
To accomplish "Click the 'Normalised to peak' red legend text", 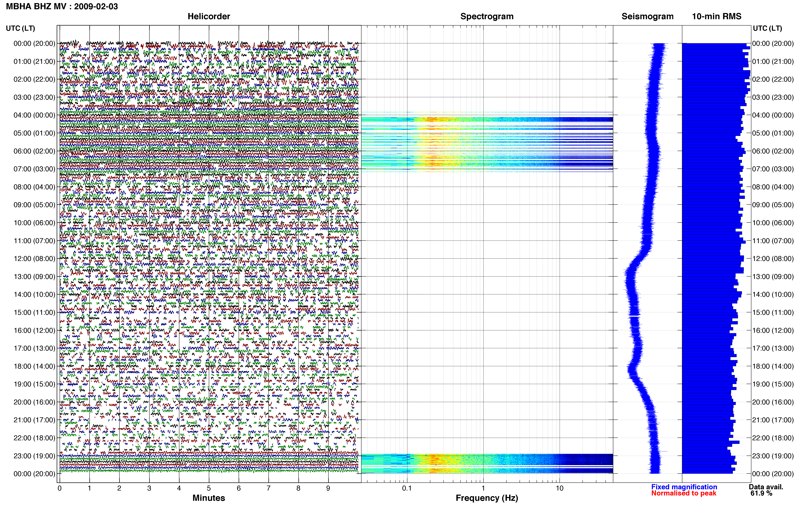I will pos(684,494).
